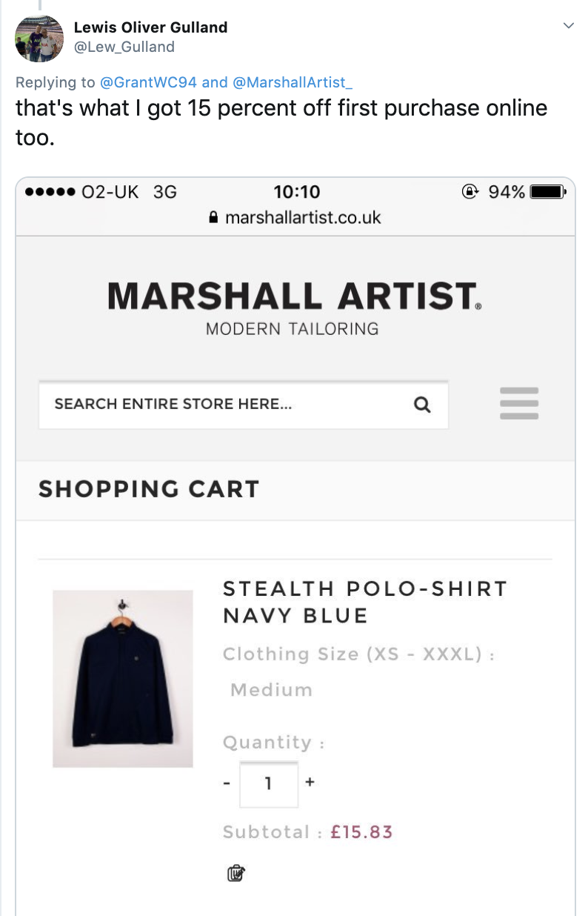Open Lewis Oliver Gulland's profile picture
The height and width of the screenshot is (916, 588).
click(39, 38)
